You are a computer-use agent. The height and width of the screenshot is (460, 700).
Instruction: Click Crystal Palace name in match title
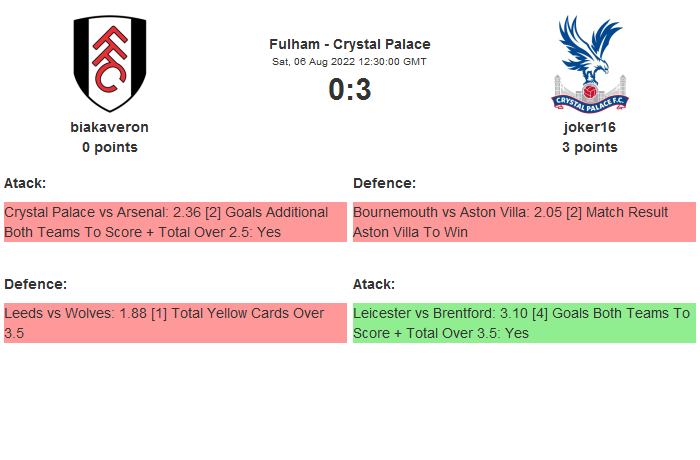point(381,44)
